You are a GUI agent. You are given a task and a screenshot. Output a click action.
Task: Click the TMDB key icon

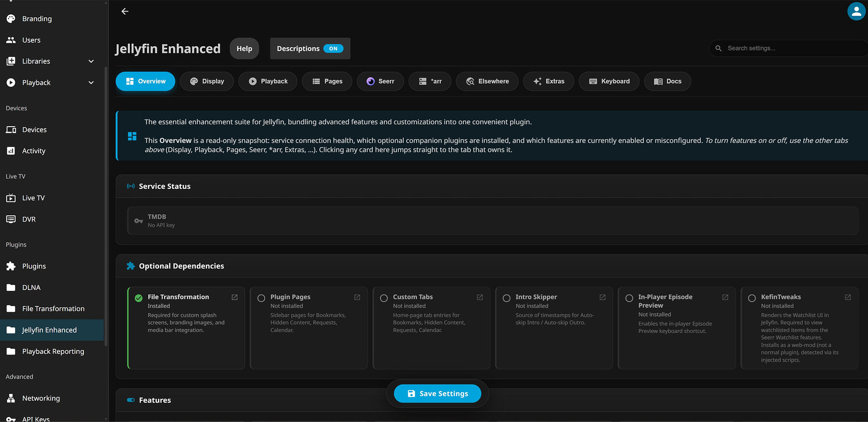coord(138,221)
